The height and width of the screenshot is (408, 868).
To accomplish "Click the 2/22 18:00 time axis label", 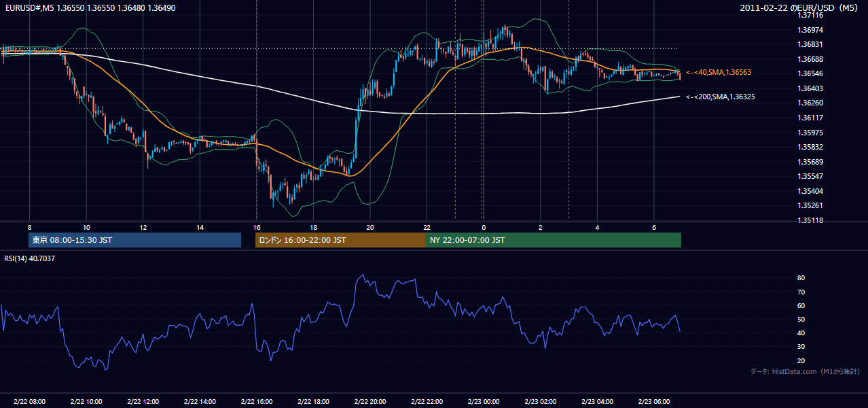I will tap(314, 402).
